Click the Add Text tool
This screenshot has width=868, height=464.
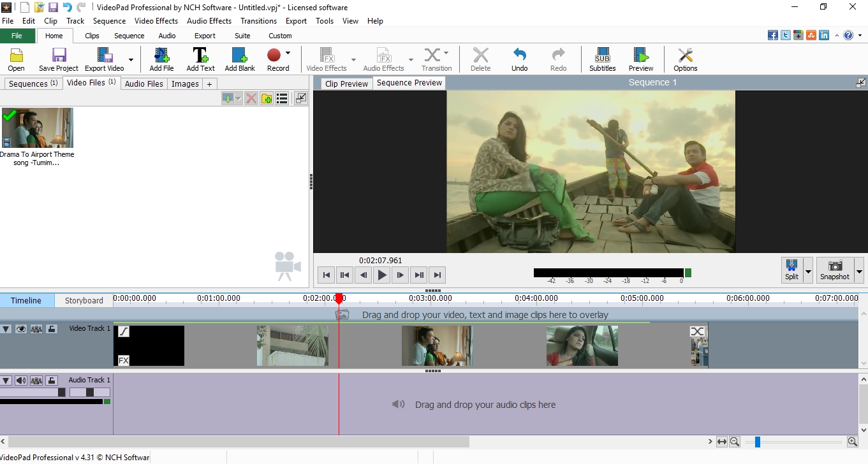pyautogui.click(x=200, y=59)
